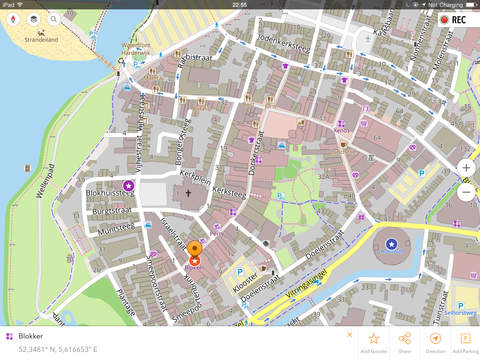Tap the Blokker title in bottom panel
480x360 pixels.
[x=31, y=336]
